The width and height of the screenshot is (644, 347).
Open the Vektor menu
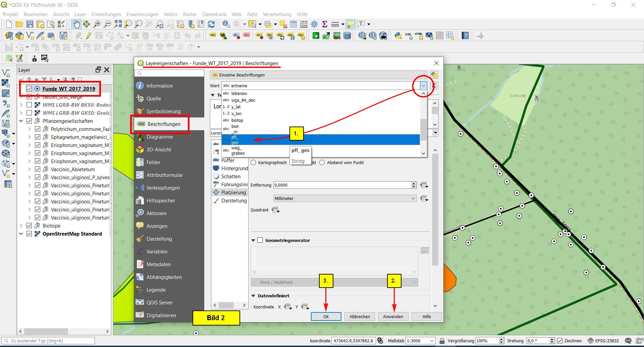170,14
